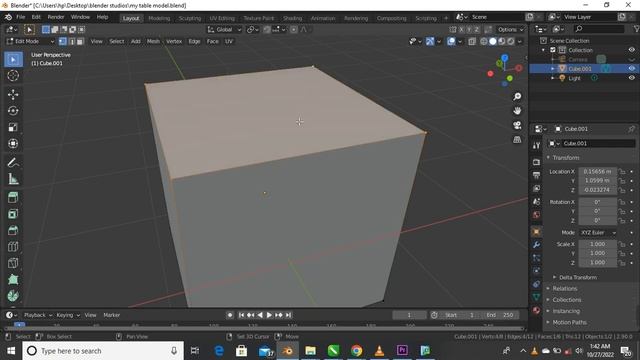Select the Measure tool

13,179
